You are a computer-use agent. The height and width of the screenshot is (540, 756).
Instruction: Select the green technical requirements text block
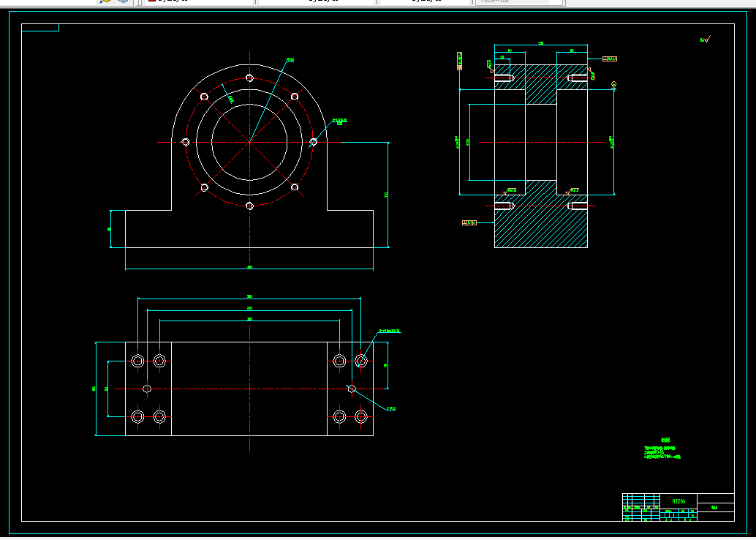tap(662, 449)
